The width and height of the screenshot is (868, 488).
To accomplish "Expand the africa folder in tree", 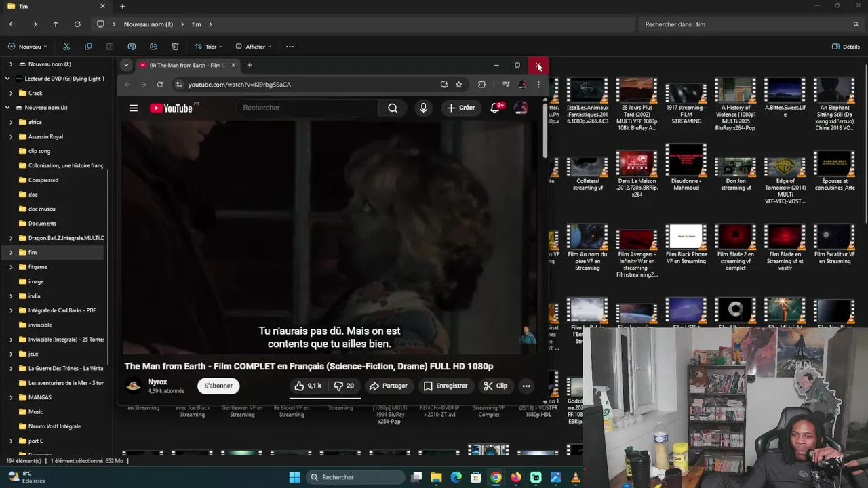I will coord(11,122).
